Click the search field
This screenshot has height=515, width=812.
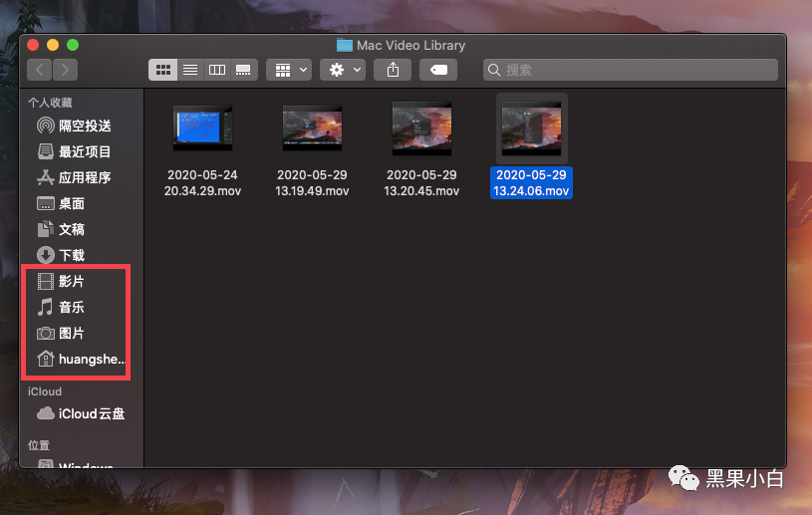[630, 70]
